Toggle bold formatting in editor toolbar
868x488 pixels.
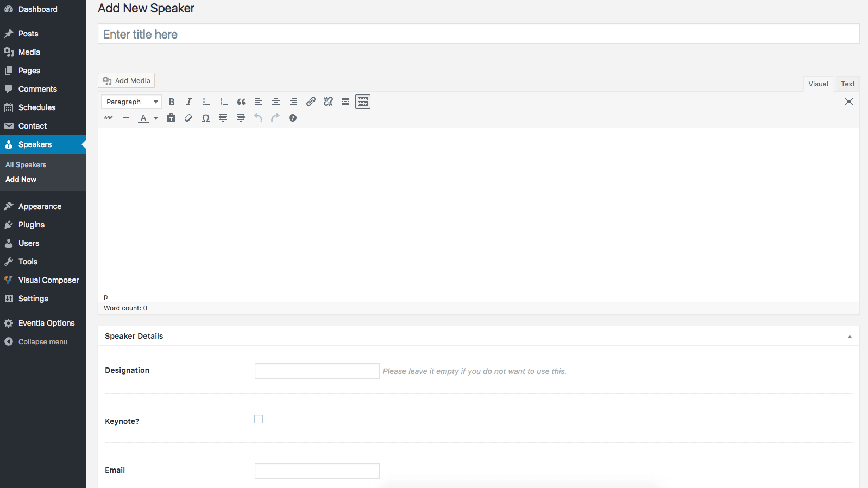172,102
